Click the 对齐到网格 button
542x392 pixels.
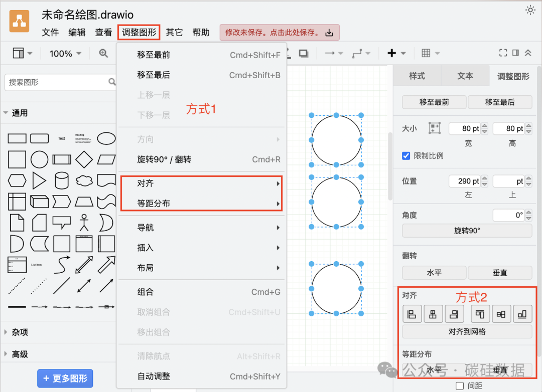[x=467, y=331]
